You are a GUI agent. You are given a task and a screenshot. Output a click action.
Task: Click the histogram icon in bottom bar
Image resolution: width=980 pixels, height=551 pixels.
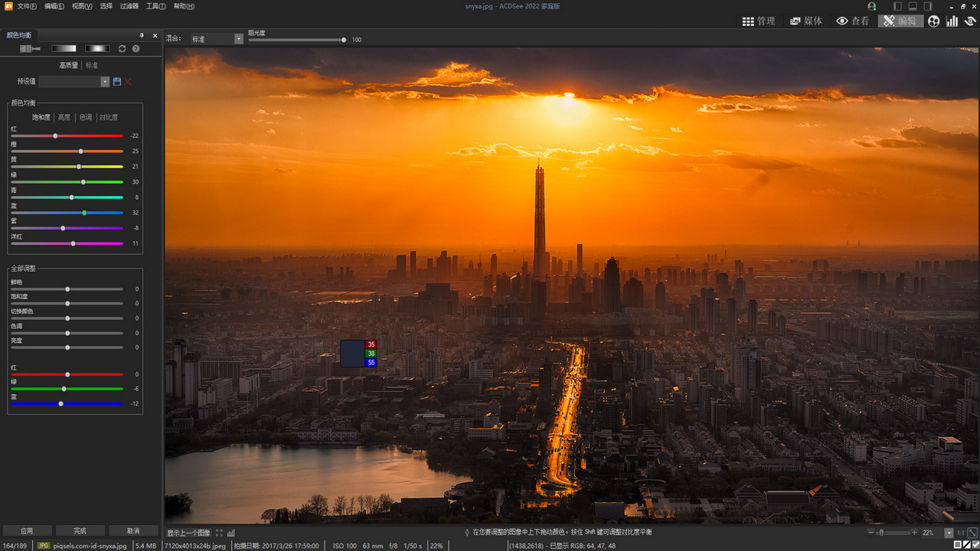[x=231, y=533]
